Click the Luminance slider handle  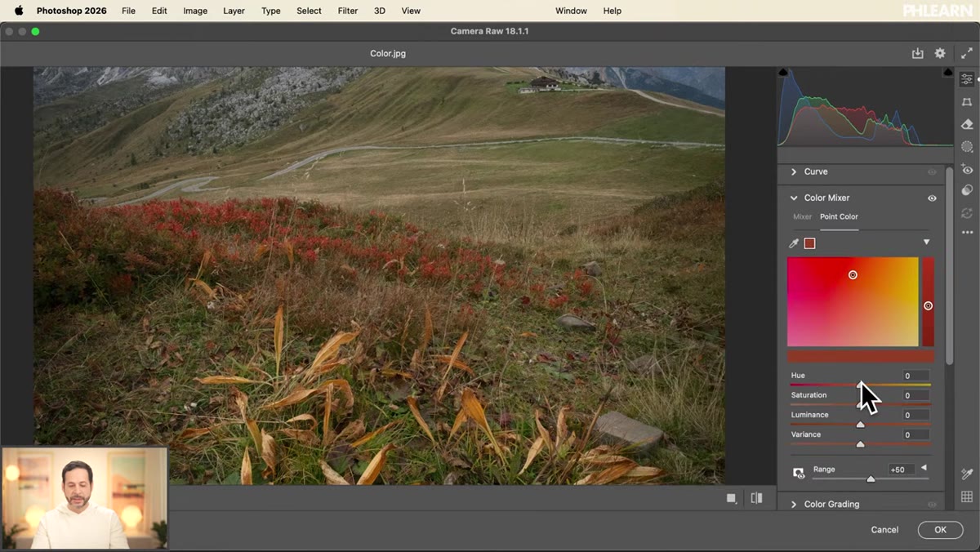[x=860, y=425]
